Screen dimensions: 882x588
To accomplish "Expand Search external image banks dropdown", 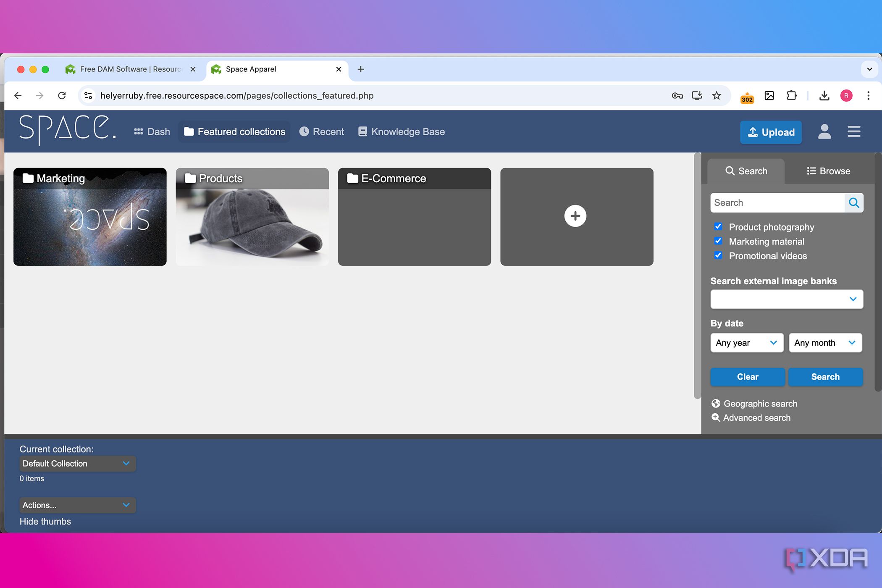I will (787, 299).
